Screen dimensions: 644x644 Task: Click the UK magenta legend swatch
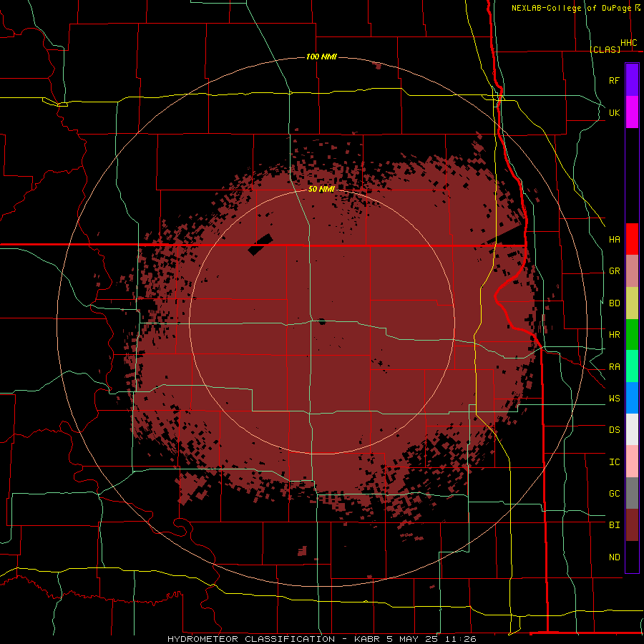(x=632, y=112)
